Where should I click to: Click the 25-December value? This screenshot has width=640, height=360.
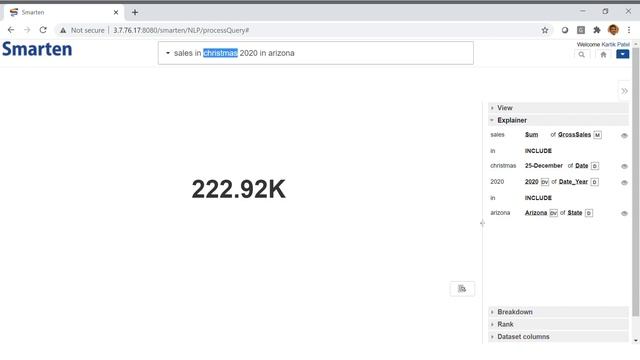coord(543,166)
